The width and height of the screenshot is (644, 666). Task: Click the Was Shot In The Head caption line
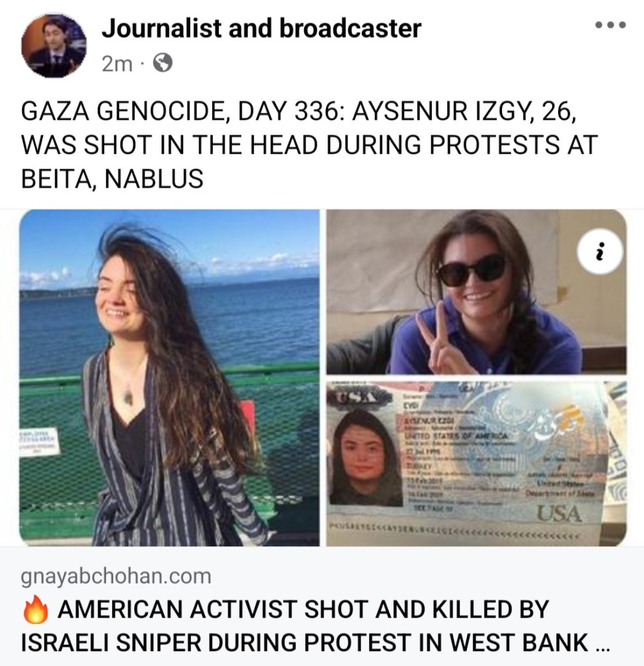tap(309, 145)
